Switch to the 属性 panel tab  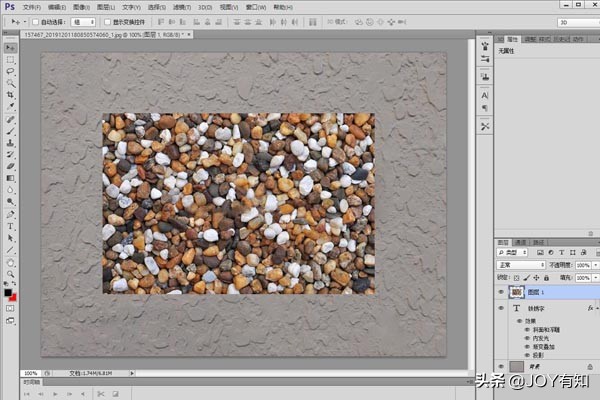pyautogui.click(x=513, y=40)
